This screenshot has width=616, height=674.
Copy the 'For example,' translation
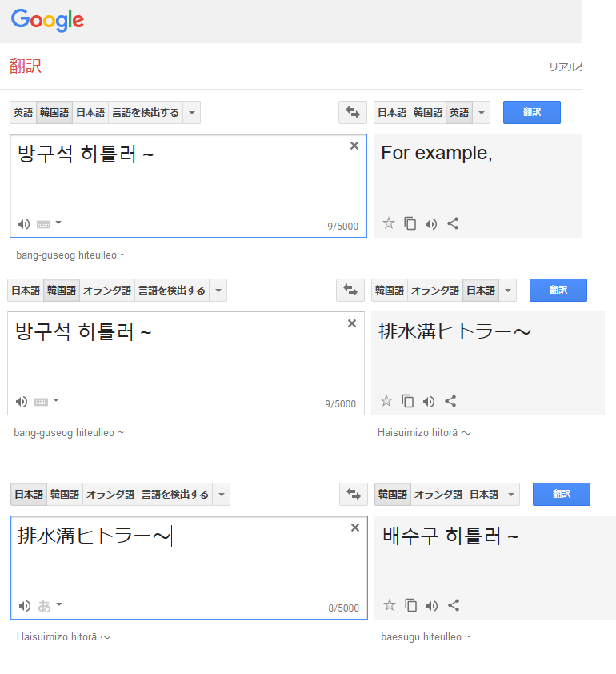[410, 223]
